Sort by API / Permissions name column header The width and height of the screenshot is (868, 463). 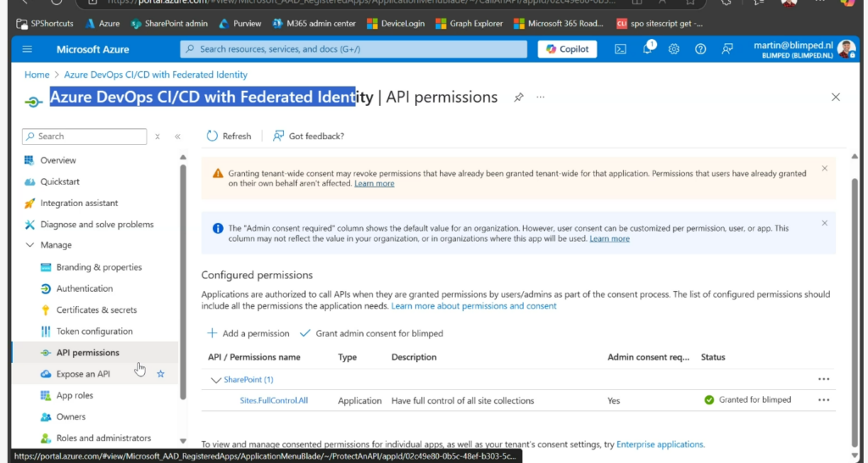point(254,357)
